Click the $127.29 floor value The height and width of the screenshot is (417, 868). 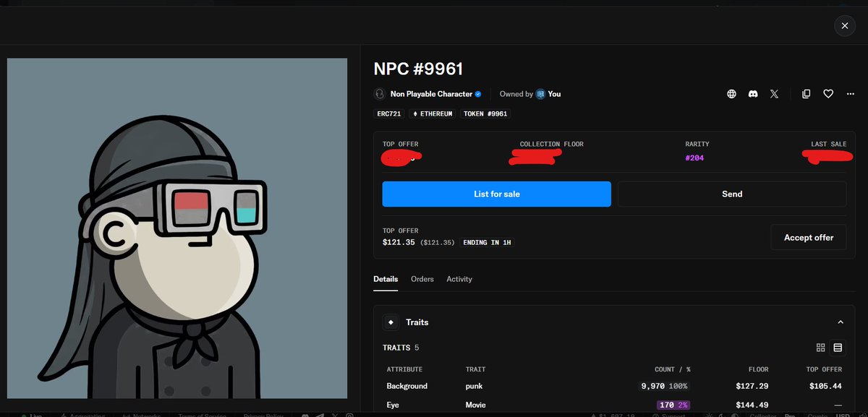[x=752, y=386]
